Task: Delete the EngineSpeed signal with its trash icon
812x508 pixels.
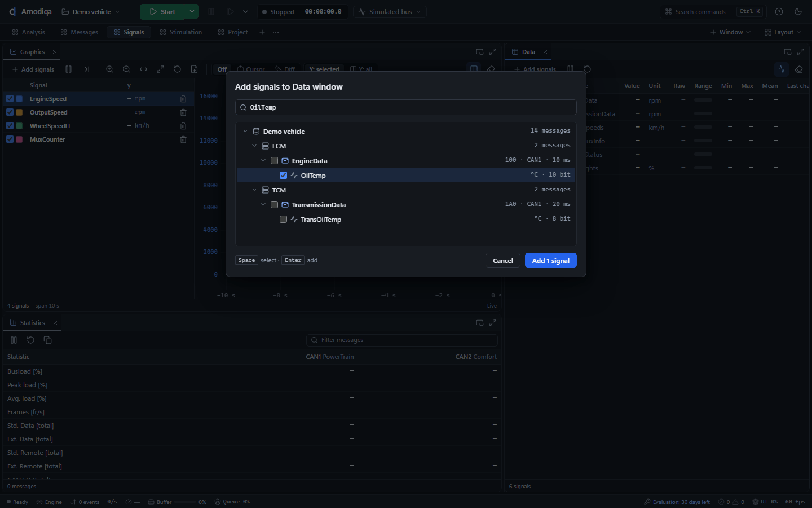Action: point(183,99)
